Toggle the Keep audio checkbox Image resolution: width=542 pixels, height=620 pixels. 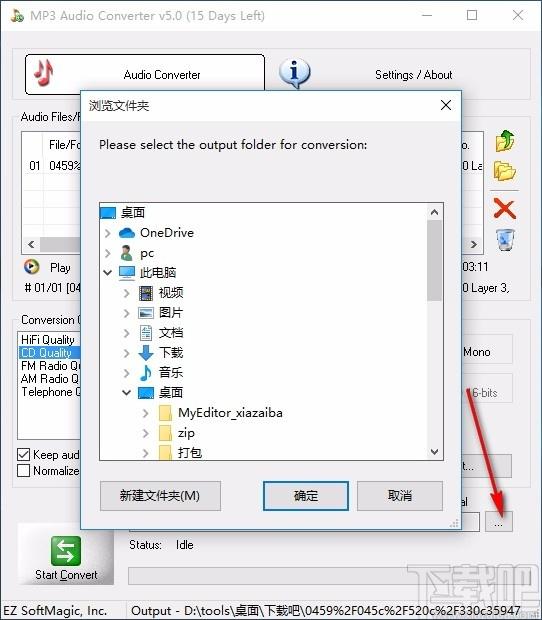click(x=24, y=454)
